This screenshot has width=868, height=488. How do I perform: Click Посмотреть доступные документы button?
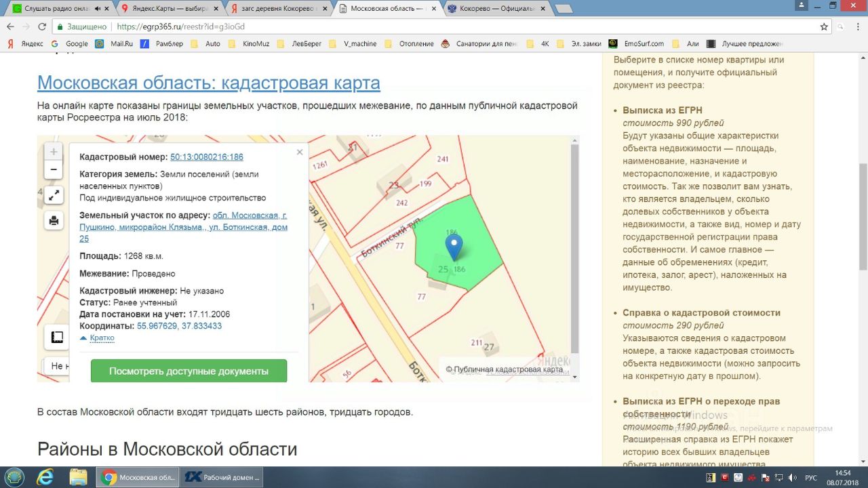click(189, 371)
